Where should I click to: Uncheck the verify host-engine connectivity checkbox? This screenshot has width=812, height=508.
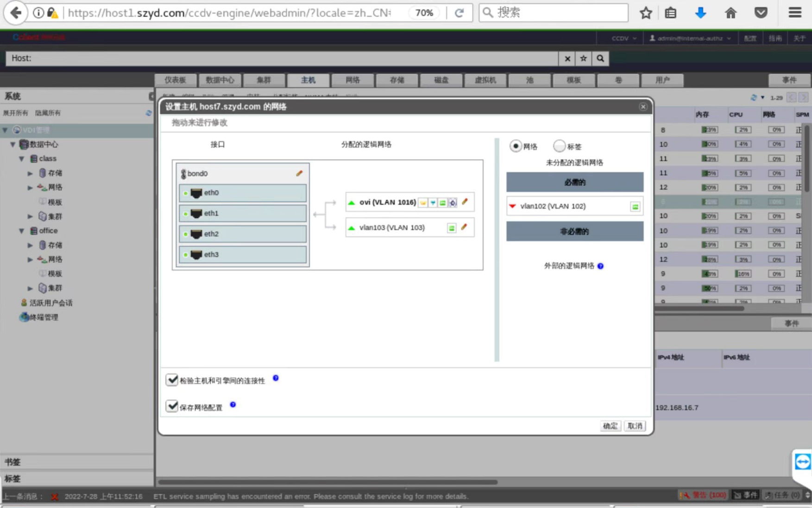(172, 380)
